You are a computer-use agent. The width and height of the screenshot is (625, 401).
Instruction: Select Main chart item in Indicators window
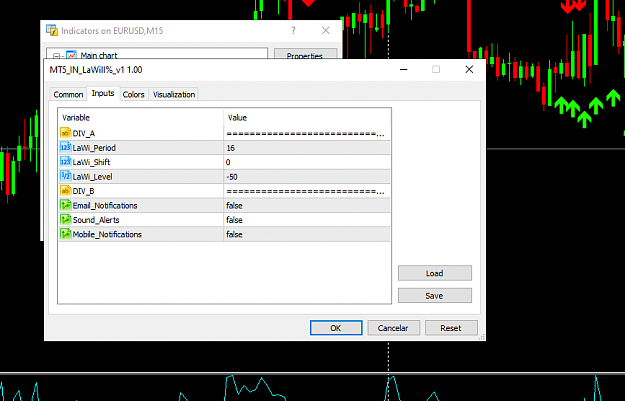pyautogui.click(x=99, y=55)
